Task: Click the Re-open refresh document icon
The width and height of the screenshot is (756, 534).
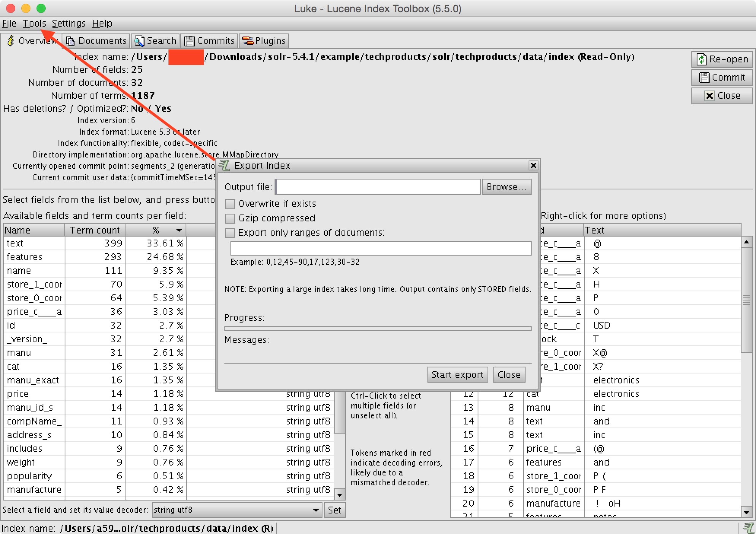Action: pos(702,59)
